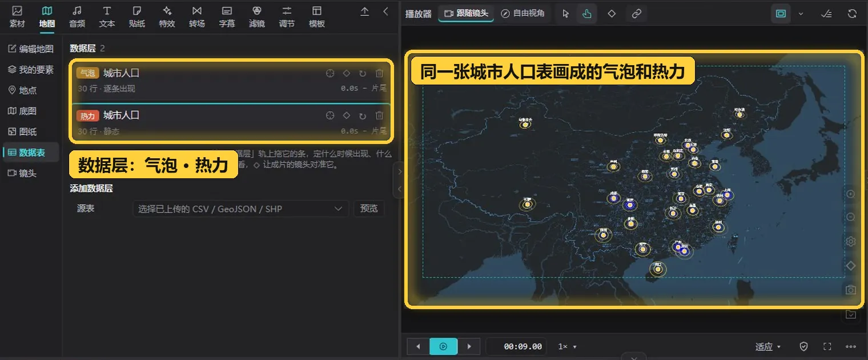This screenshot has width=868, height=360.
Task: Open 编辑地图 in the sidebar
Action: pos(31,49)
